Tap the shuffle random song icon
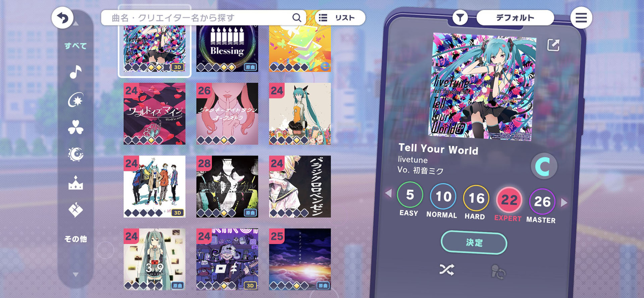 447,269
